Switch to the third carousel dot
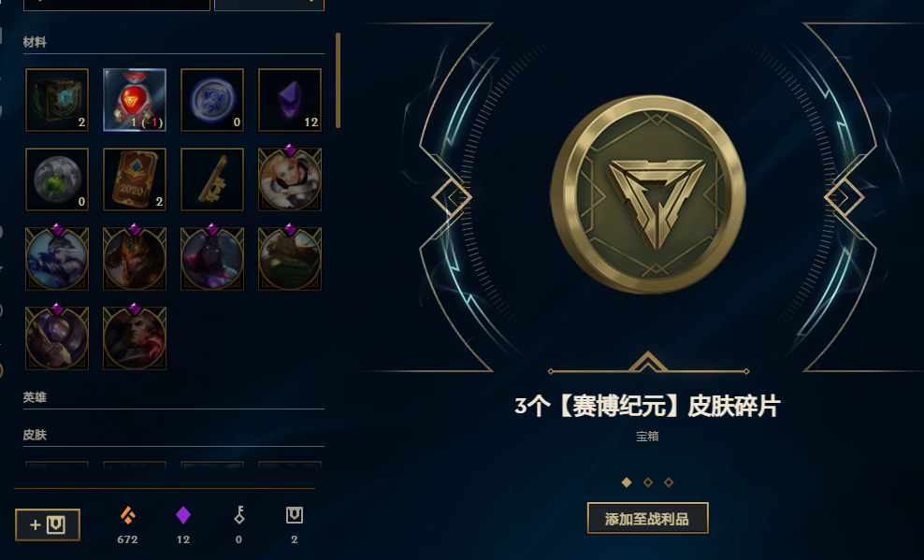This screenshot has width=924, height=560. pyautogui.click(x=669, y=482)
